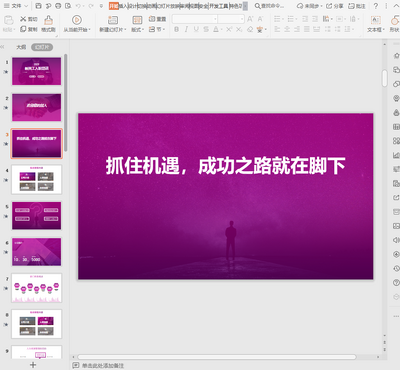Open the more options vertical dots menu
400x370 pixels.
pos(387,6)
